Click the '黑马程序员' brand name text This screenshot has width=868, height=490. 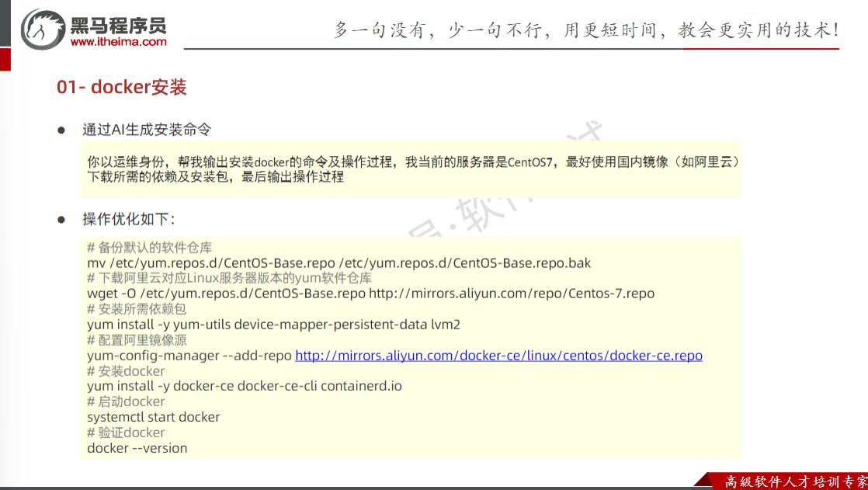point(118,25)
